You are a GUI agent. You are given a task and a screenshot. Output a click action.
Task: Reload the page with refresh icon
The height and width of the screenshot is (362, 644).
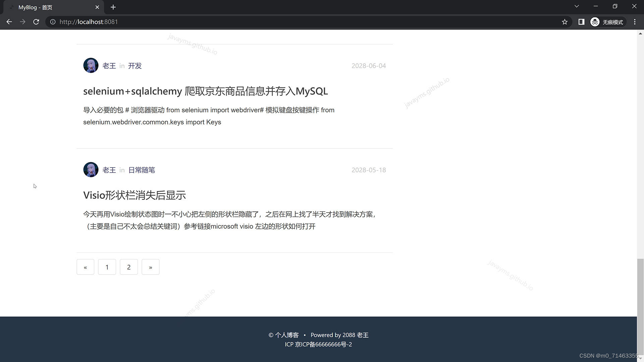(x=36, y=22)
